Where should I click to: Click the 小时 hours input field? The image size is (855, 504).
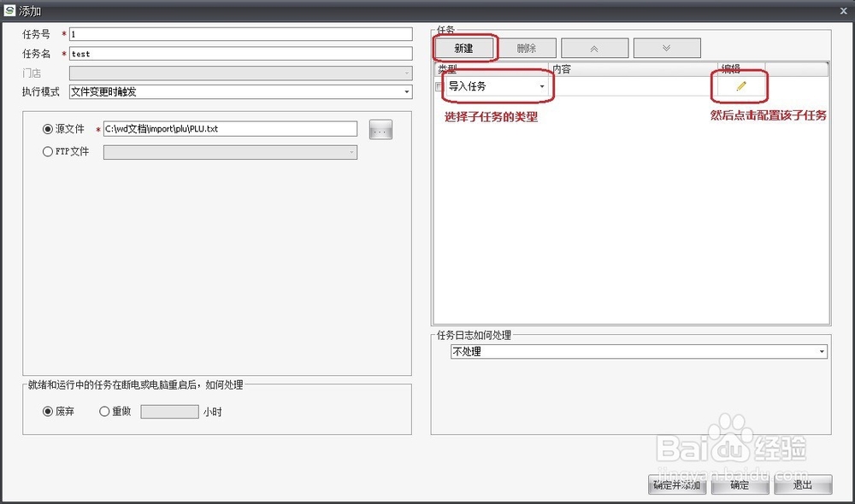pos(169,412)
